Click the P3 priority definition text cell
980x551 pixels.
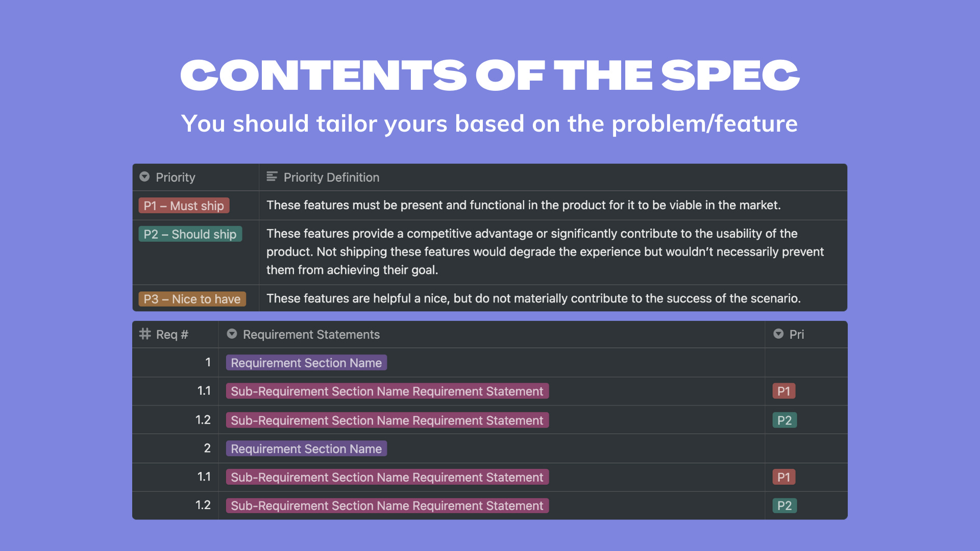click(534, 299)
